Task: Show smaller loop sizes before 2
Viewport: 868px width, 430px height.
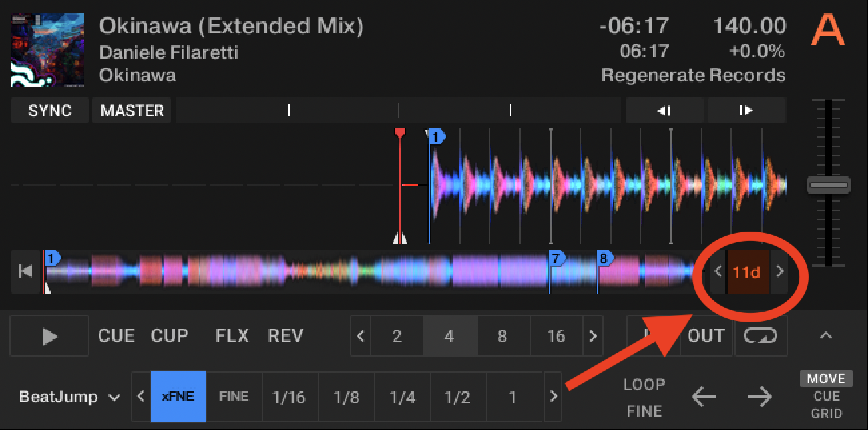Action: [361, 335]
